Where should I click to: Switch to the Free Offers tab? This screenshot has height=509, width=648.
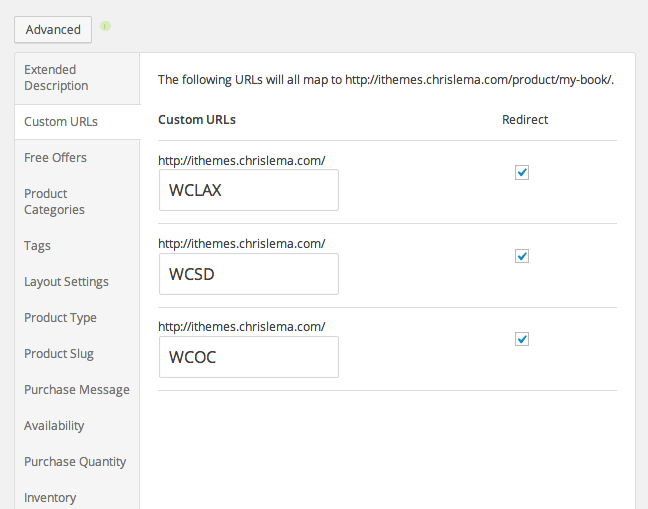tap(55, 158)
